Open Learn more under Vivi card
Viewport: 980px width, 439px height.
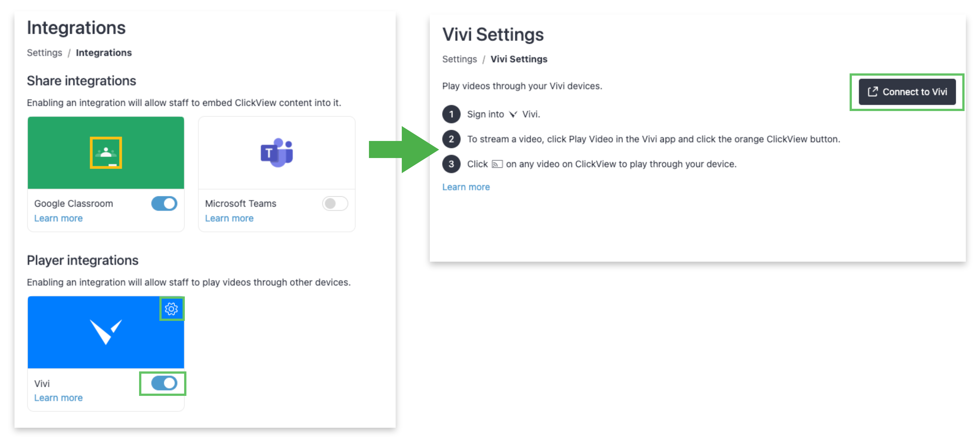(58, 397)
